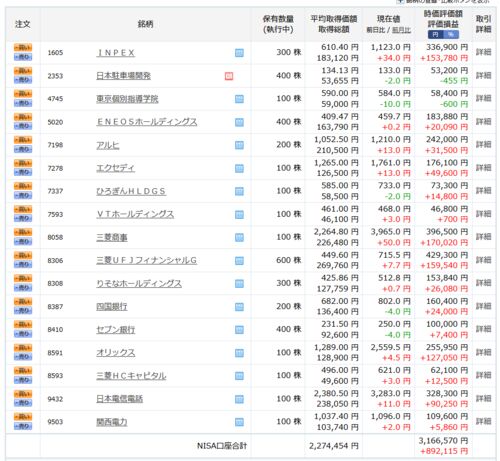Open the エクセディ stock link
The width and height of the screenshot is (500, 461).
click(116, 168)
